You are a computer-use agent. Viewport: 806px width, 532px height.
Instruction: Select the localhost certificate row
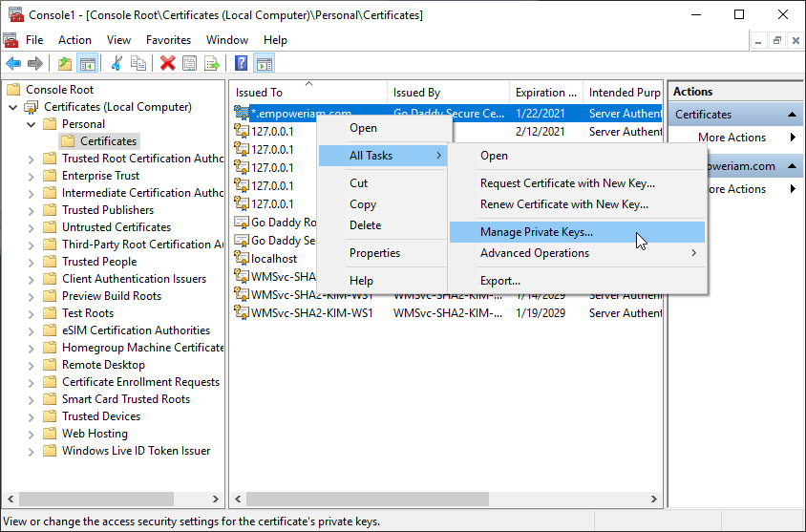274,259
